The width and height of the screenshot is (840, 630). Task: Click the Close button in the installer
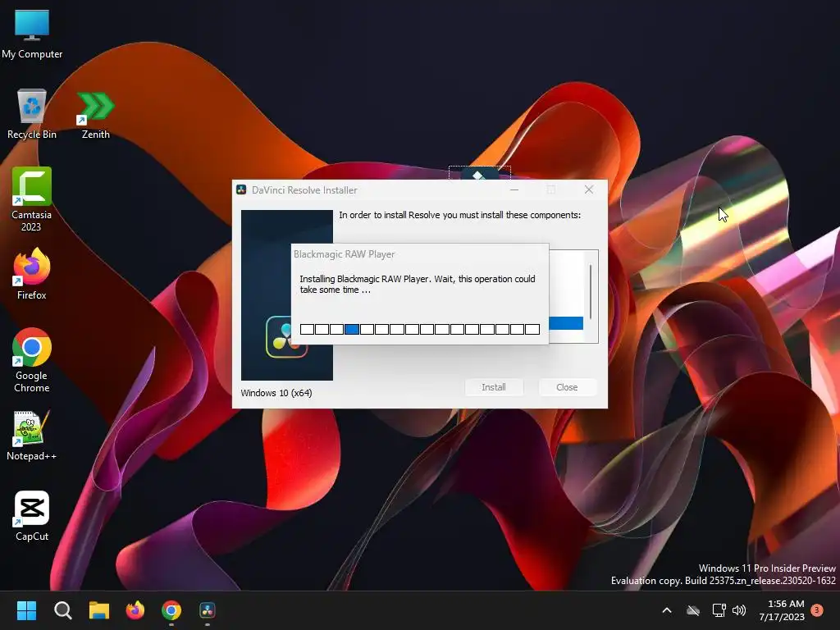point(567,387)
